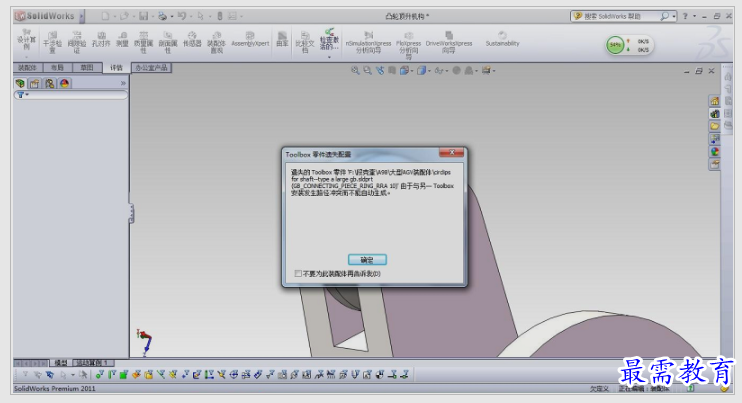Expand the arrow under 检查激活的 tool
This screenshot has height=403, width=742.
(x=329, y=57)
